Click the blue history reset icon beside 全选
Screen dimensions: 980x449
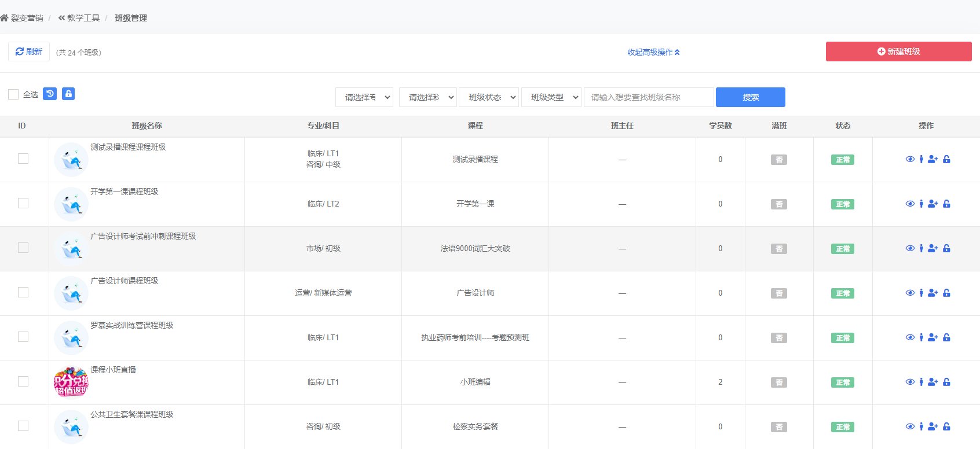[x=50, y=94]
